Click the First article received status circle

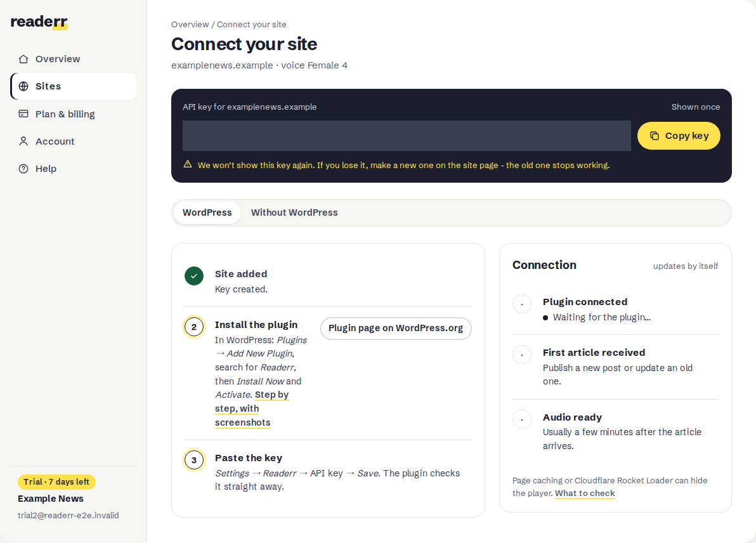522,355
